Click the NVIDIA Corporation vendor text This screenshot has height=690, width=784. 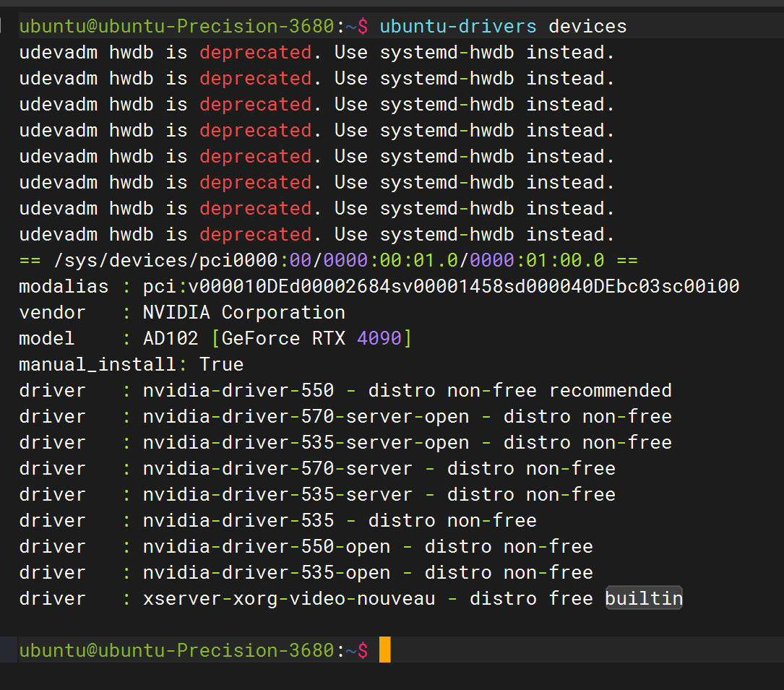pos(238,311)
